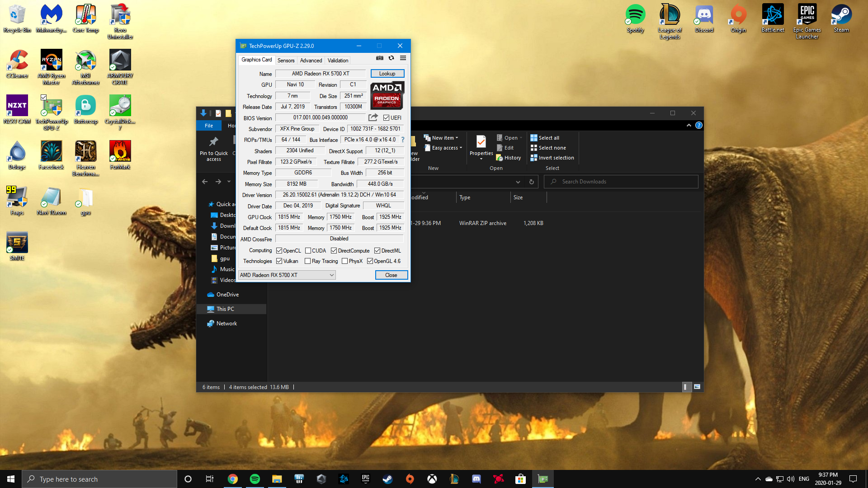This screenshot has width=868, height=488.
Task: Toggle the PhysX checkbox
Action: point(344,261)
